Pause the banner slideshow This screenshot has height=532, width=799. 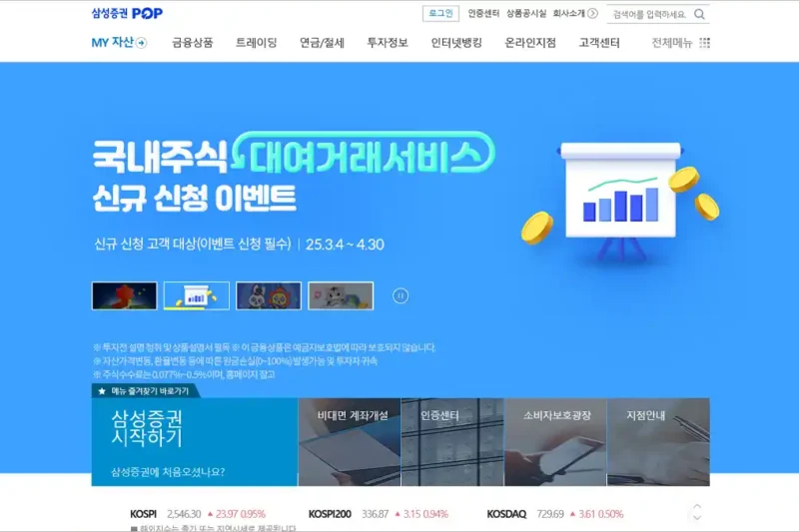(400, 295)
